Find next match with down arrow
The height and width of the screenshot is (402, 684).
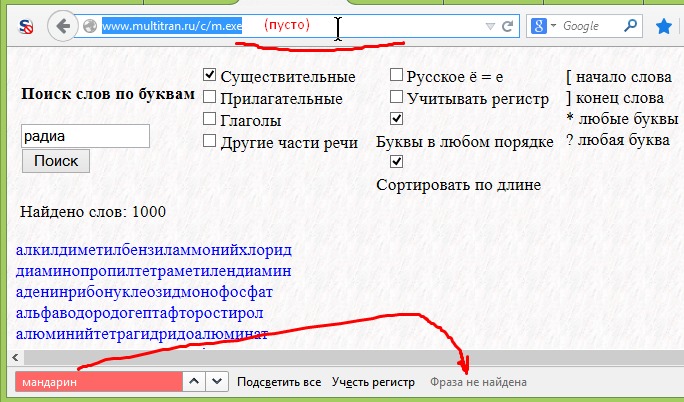click(x=217, y=382)
